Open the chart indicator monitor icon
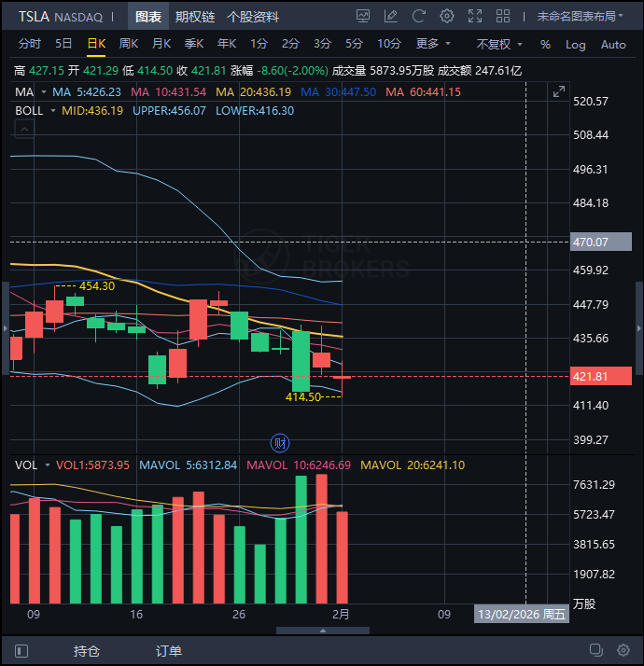 tap(362, 17)
